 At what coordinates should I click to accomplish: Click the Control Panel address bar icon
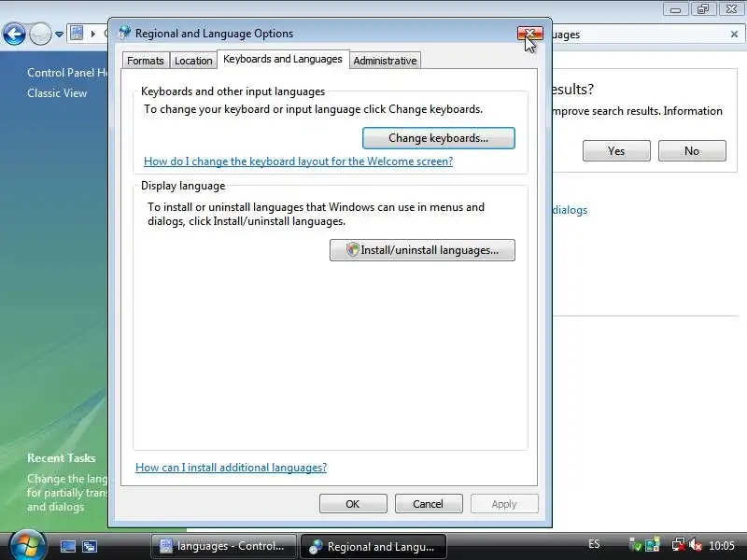pos(77,34)
